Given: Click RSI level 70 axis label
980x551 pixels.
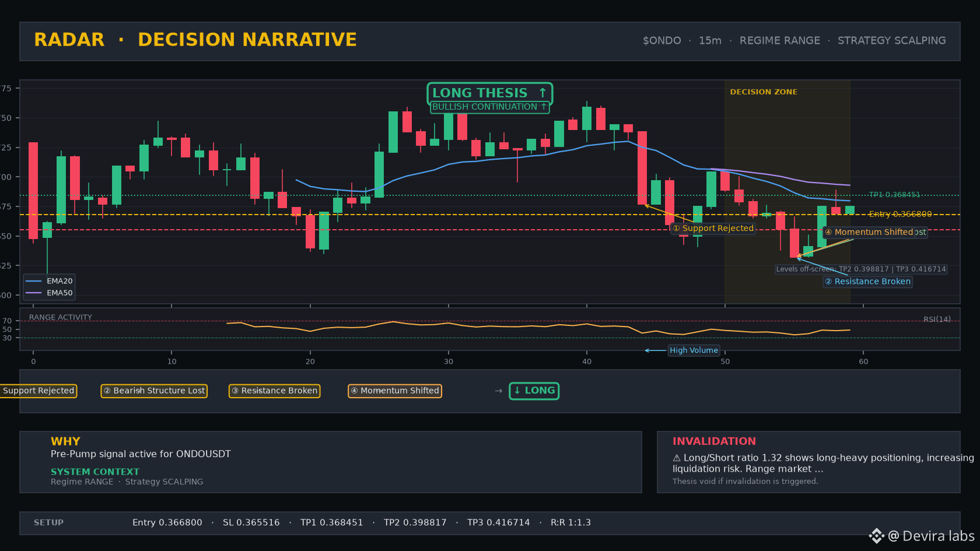Looking at the screenshot, I should (x=7, y=321).
